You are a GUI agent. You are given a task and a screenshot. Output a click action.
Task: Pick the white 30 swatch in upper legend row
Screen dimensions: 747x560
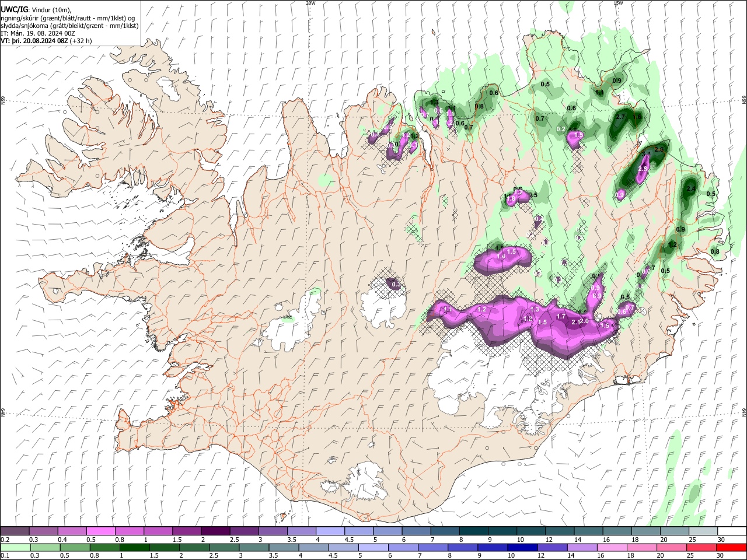point(732,531)
